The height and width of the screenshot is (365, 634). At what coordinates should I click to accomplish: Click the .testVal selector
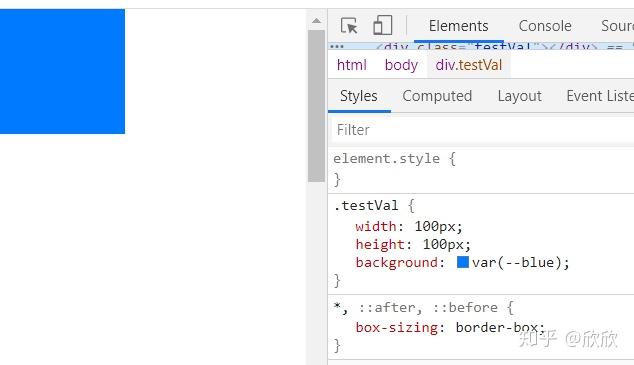point(366,205)
